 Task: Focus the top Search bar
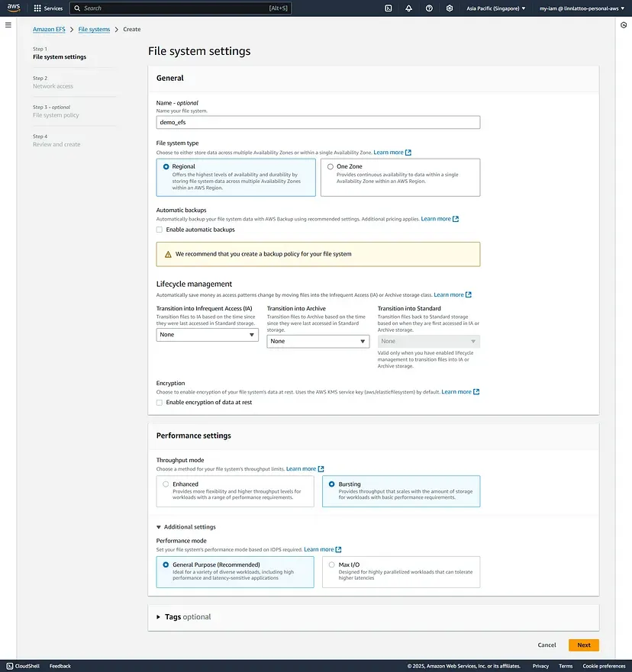pyautogui.click(x=180, y=8)
